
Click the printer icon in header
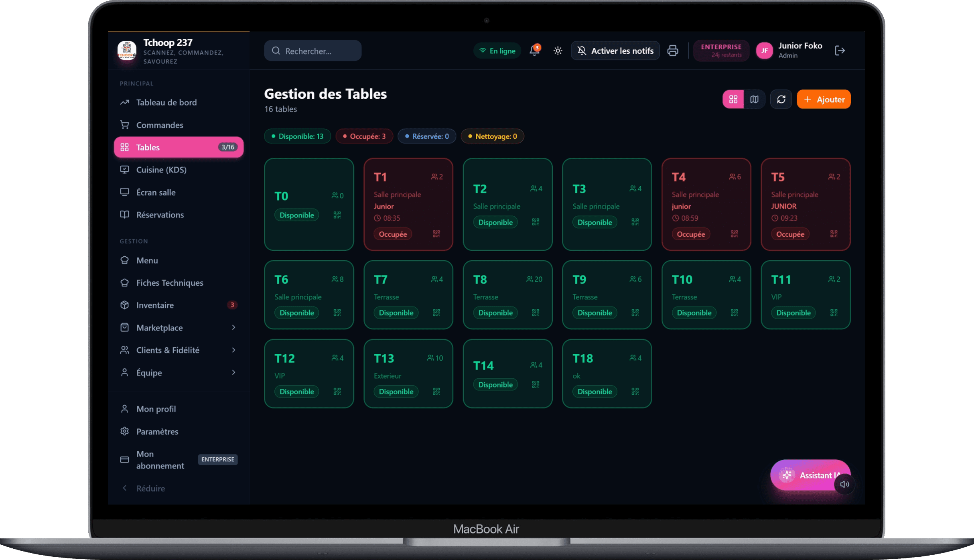click(x=673, y=51)
